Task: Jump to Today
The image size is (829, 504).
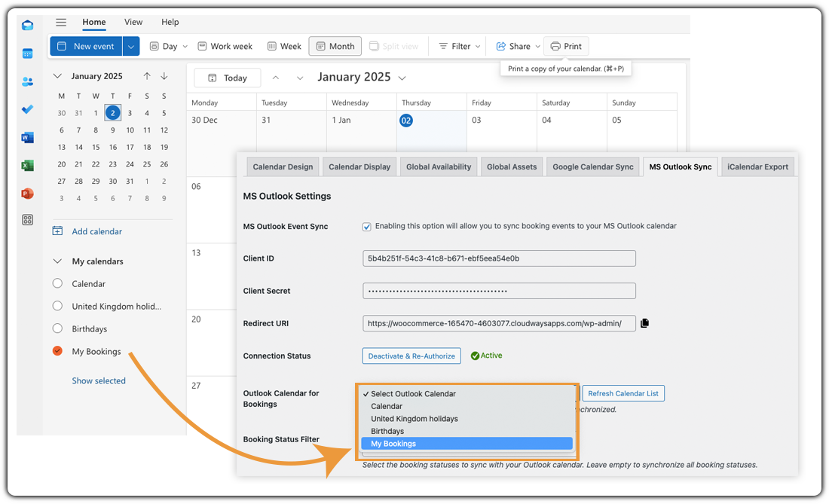Action: tap(228, 78)
